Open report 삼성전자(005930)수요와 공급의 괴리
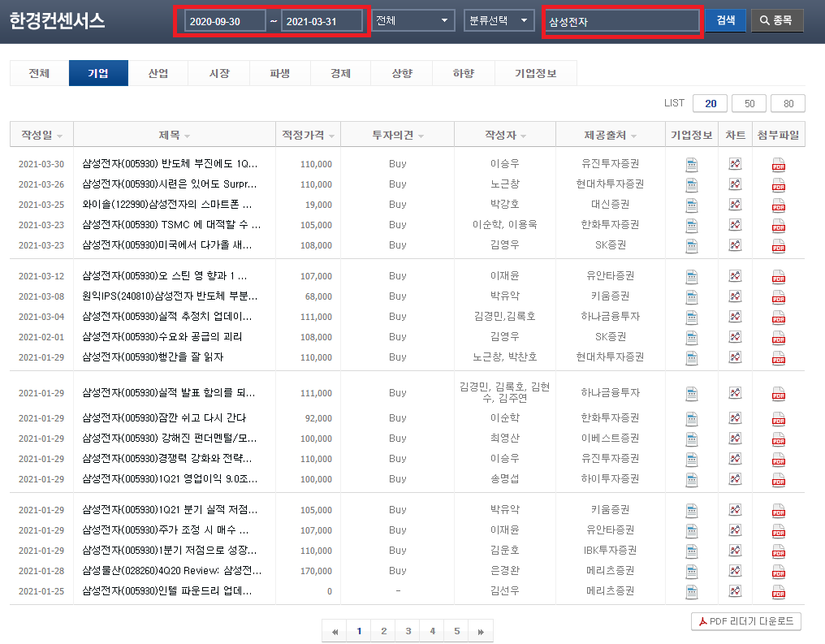This screenshot has width=825, height=644. pos(162,337)
